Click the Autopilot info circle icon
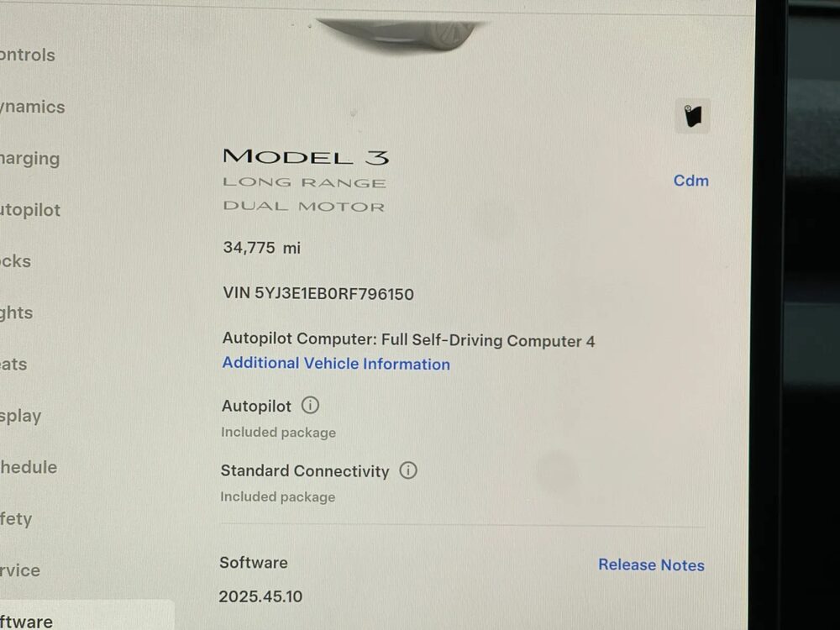The width and height of the screenshot is (840, 630). (310, 405)
